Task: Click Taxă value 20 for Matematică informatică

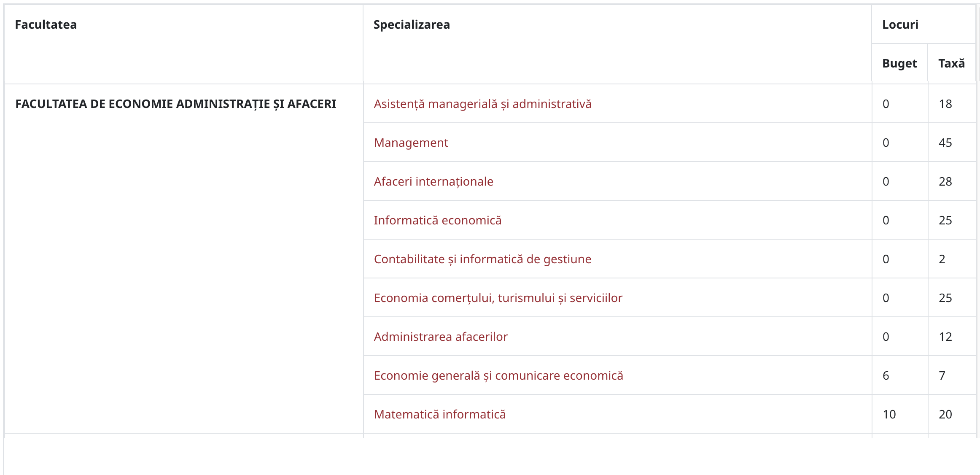Action: point(945,414)
